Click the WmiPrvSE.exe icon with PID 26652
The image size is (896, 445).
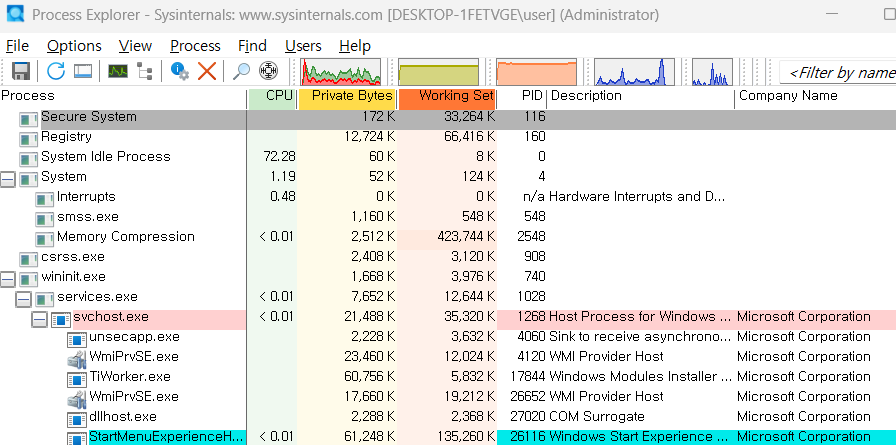(77, 399)
